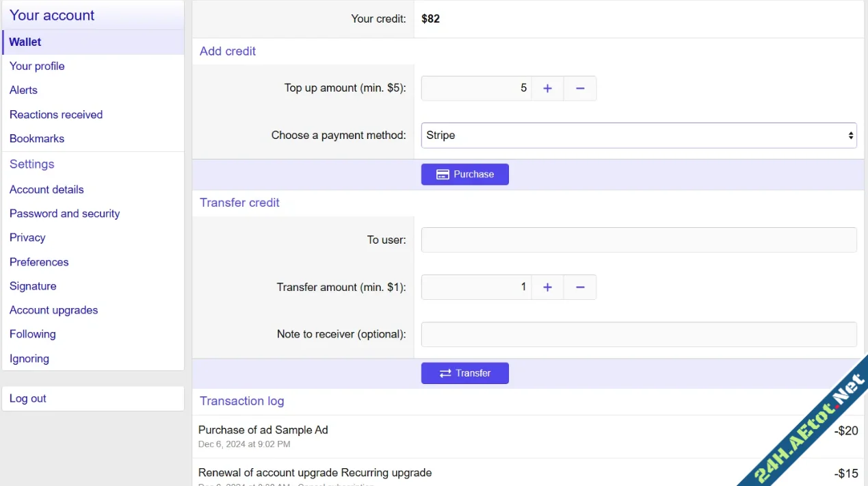Navigate to Password and security settings

coord(64,214)
